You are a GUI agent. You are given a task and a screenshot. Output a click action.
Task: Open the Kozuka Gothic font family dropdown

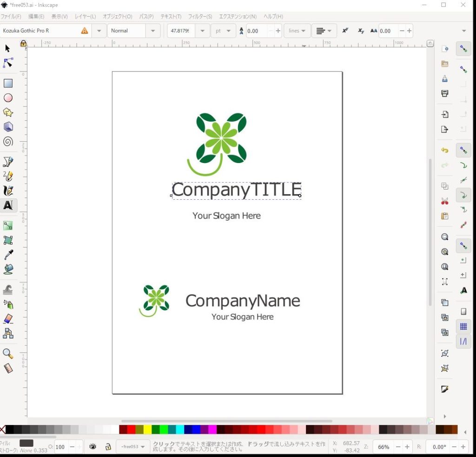tap(99, 31)
